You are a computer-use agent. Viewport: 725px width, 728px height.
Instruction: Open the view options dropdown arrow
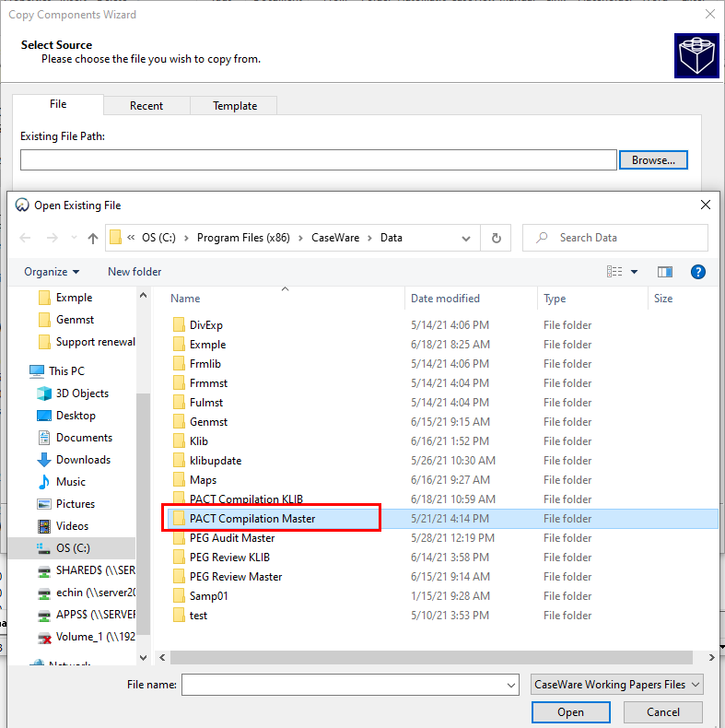coord(634,272)
